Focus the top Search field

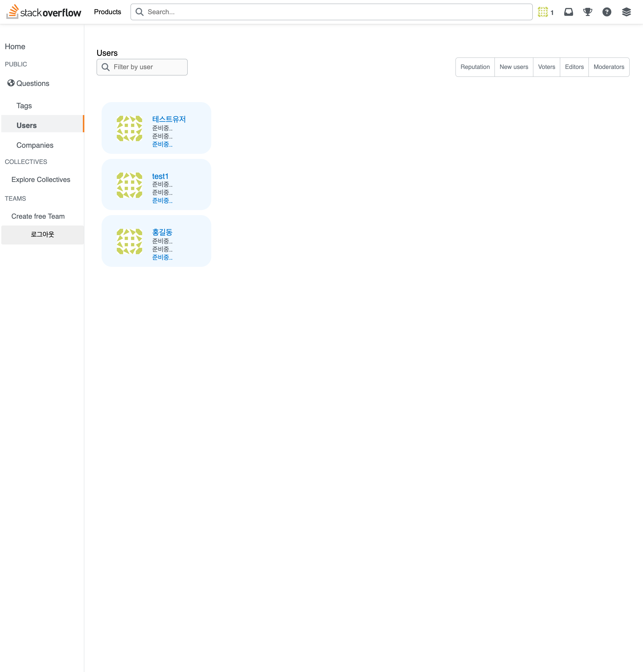(331, 12)
